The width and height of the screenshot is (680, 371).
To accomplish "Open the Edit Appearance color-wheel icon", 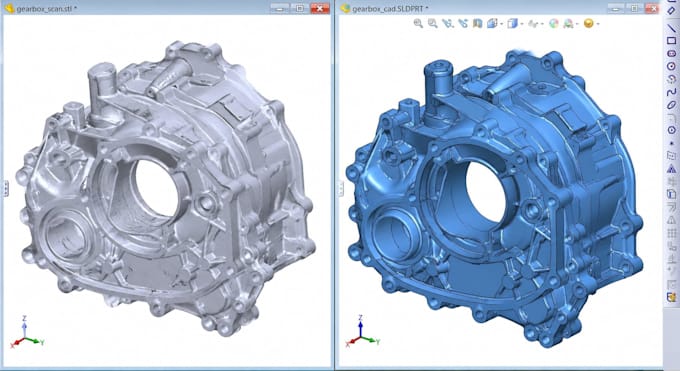I will (x=554, y=23).
